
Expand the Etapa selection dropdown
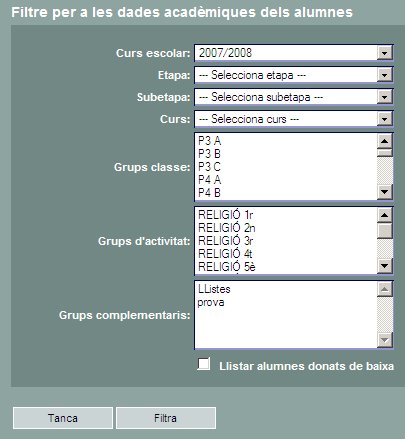click(294, 75)
